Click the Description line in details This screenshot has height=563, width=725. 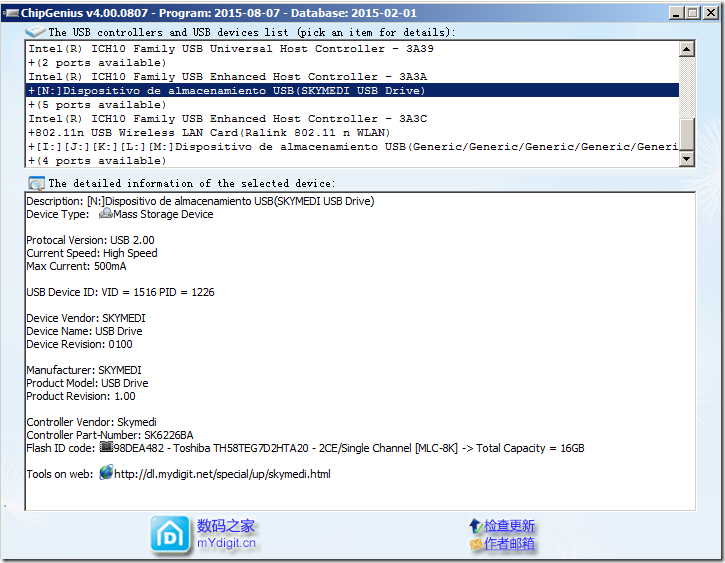(x=200, y=201)
